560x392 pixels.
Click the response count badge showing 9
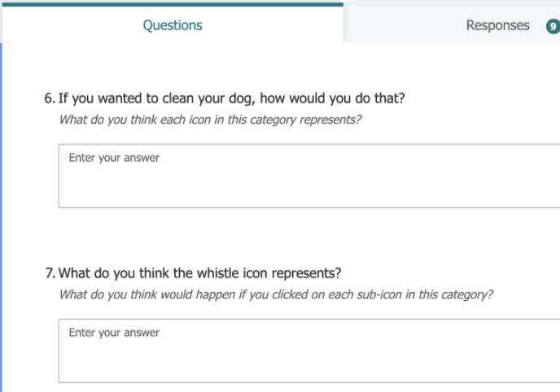[553, 27]
